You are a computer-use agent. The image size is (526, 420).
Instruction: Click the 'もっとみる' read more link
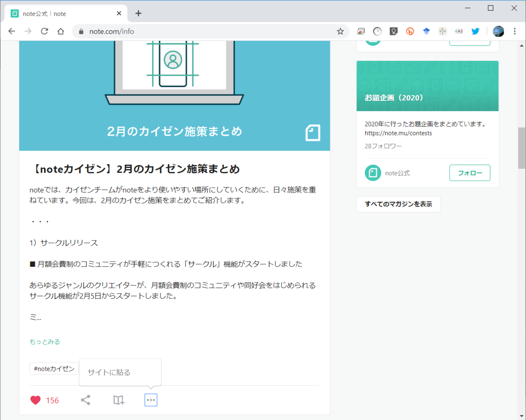(x=45, y=342)
